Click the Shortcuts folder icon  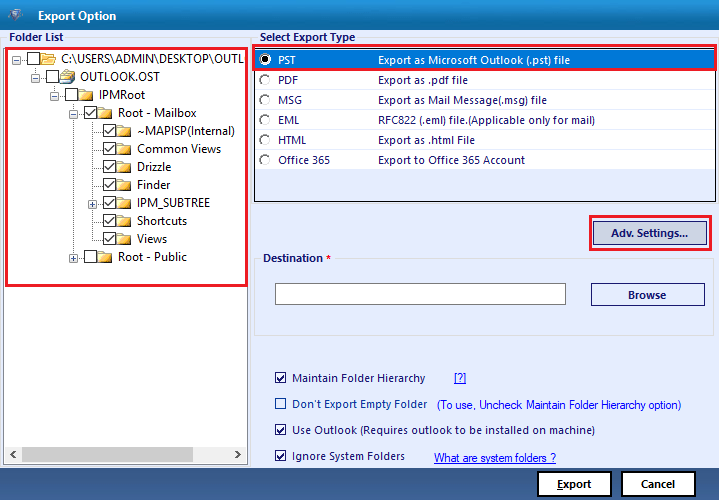(124, 221)
